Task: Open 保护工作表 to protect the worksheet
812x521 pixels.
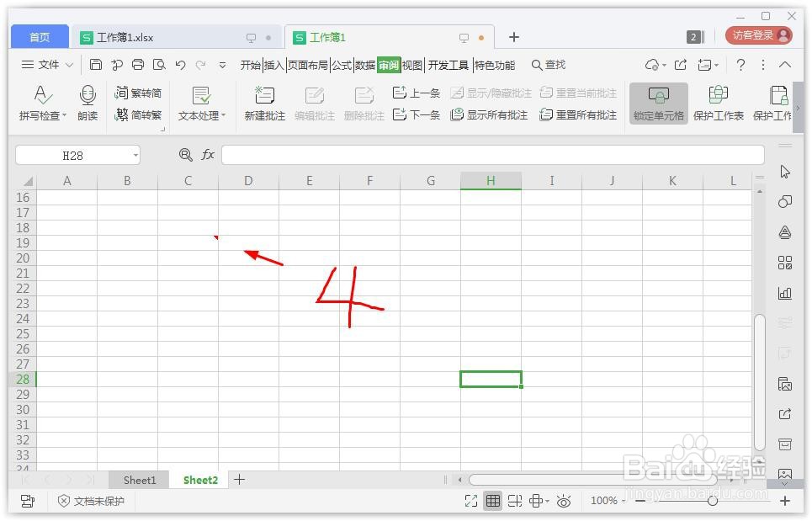Action: tap(719, 103)
